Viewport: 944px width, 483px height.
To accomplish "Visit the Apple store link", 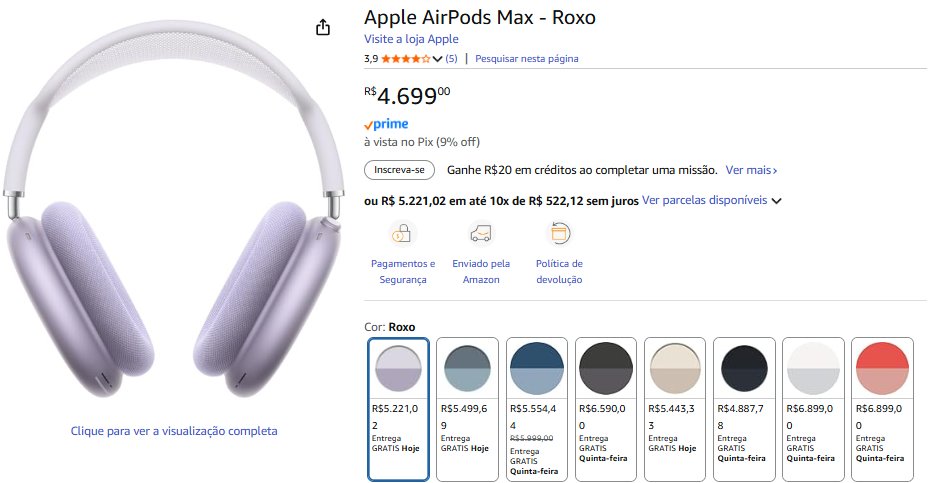I will click(411, 39).
